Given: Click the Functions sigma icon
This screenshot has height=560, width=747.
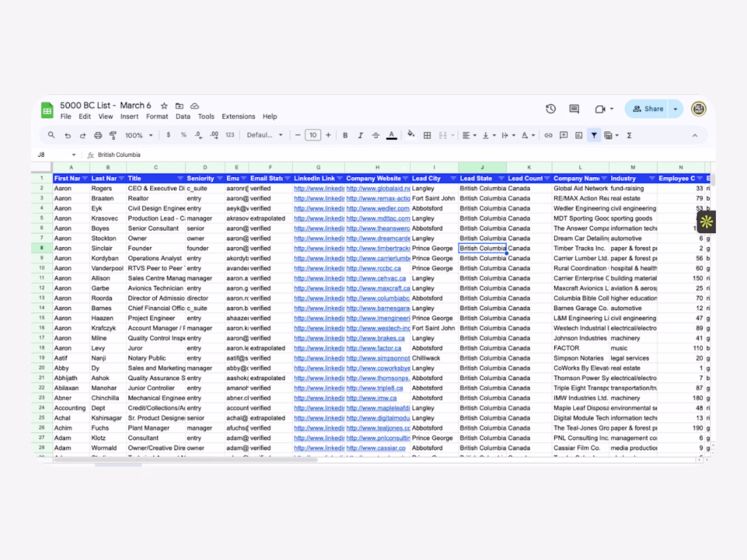Looking at the screenshot, I should (x=629, y=135).
